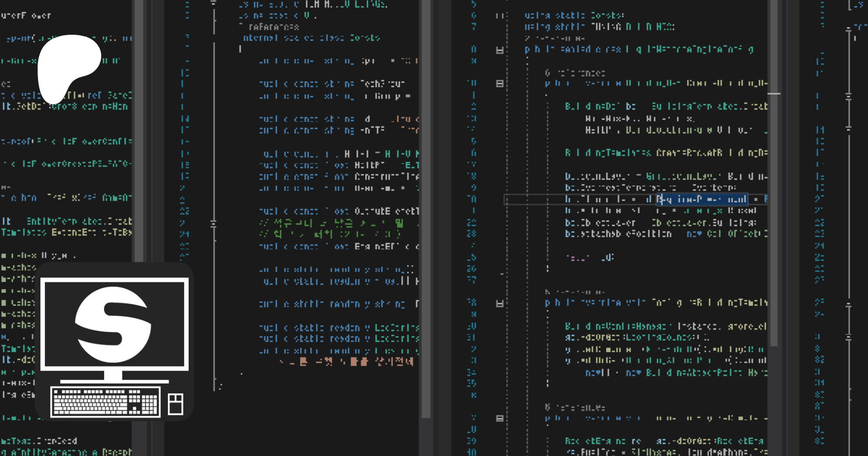This screenshot has height=456, width=868.
Task: Click the outlining marker in middle editor margin
Action: click(213, 224)
